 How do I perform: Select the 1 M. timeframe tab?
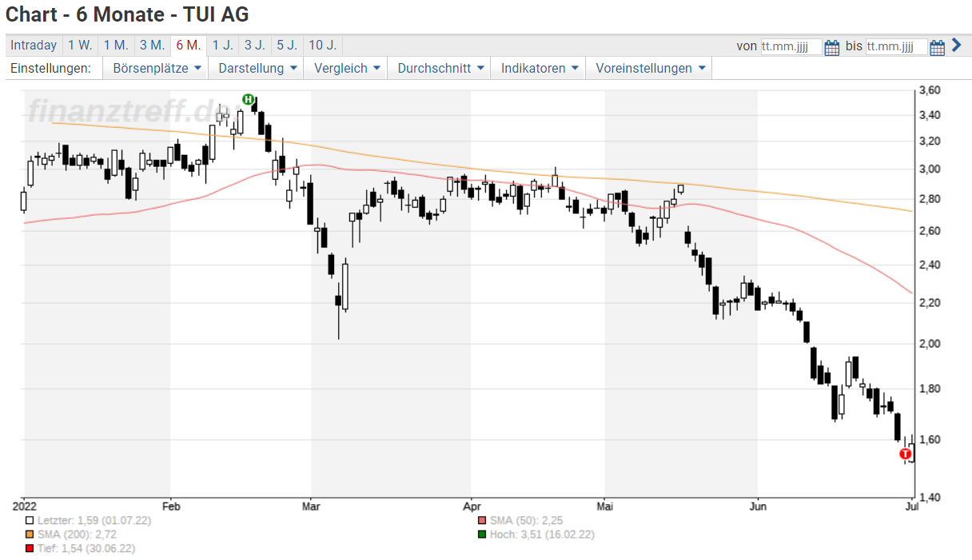pyautogui.click(x=116, y=46)
